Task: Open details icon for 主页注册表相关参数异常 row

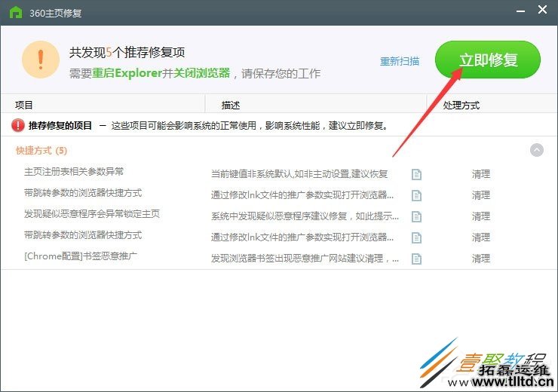Action: click(x=416, y=174)
